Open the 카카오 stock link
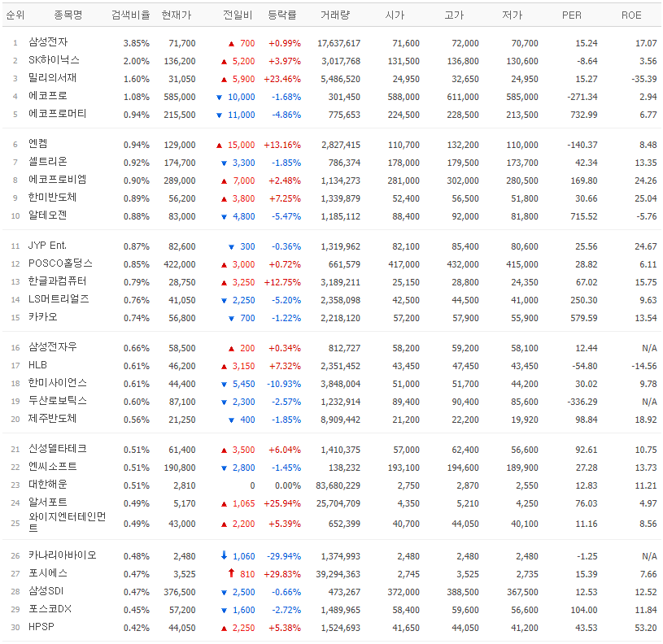The image size is (663, 644). [42, 317]
